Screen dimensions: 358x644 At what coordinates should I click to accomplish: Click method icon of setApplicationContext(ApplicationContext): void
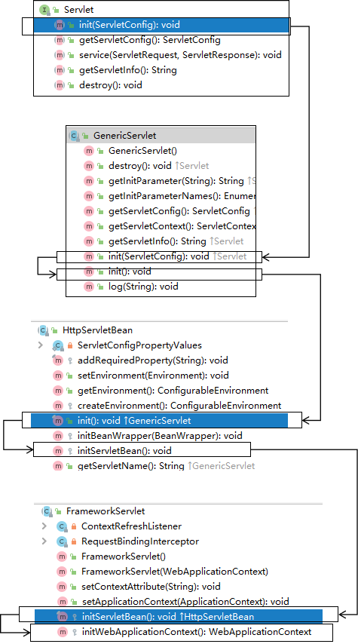pos(62,602)
